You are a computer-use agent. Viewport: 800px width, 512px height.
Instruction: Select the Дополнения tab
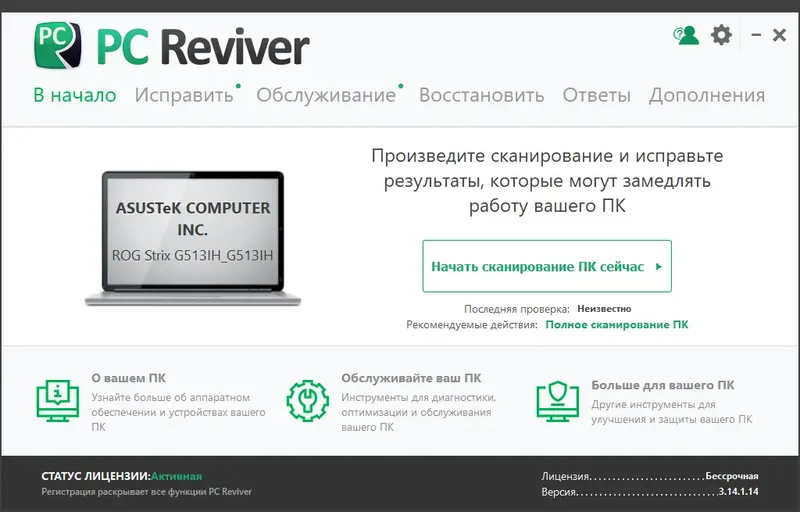pos(707,95)
